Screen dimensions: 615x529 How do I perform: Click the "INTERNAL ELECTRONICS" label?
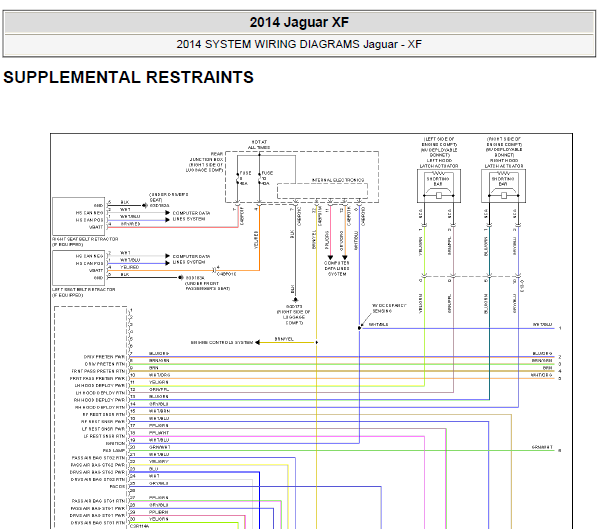click(x=338, y=180)
